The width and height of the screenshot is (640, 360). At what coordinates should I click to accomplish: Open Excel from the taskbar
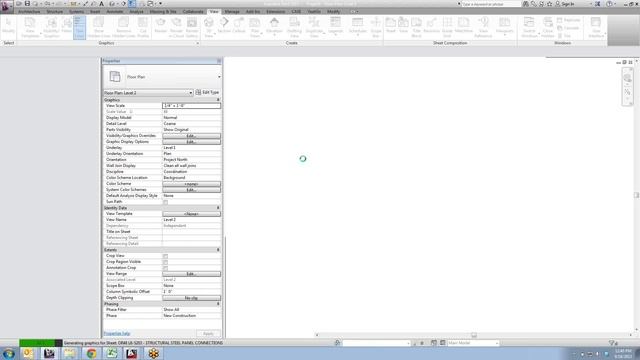point(112,353)
